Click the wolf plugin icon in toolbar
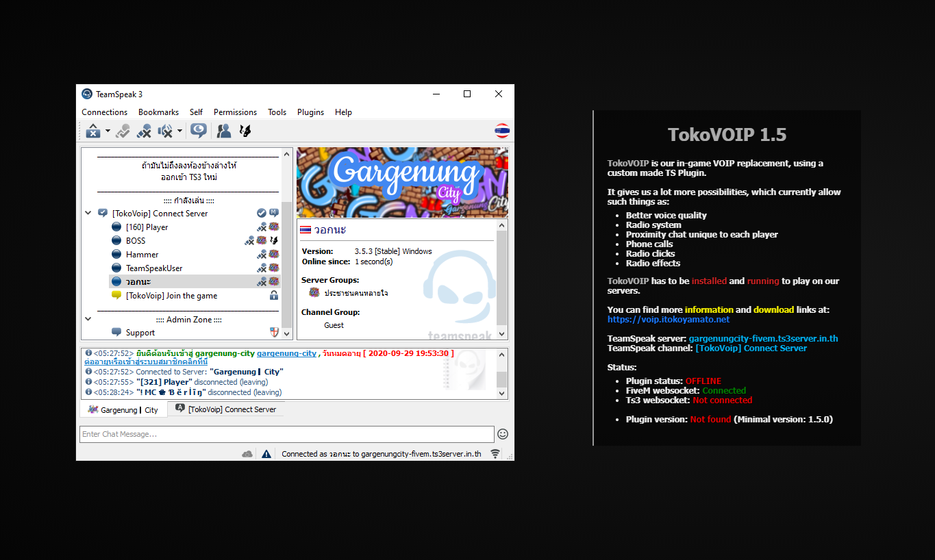The image size is (935, 560). [245, 131]
